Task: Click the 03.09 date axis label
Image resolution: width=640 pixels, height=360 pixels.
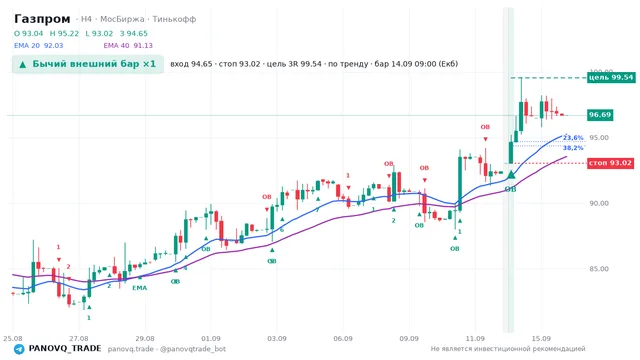Action: [277, 339]
